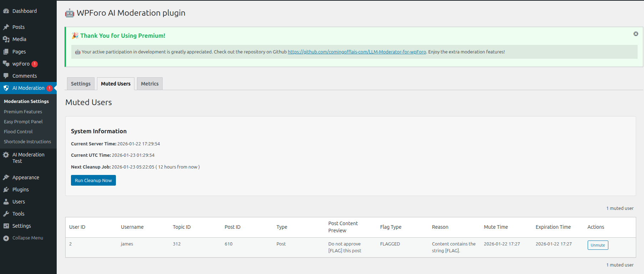Image resolution: width=644 pixels, height=274 pixels.
Task: Unmute user james
Action: (598, 245)
